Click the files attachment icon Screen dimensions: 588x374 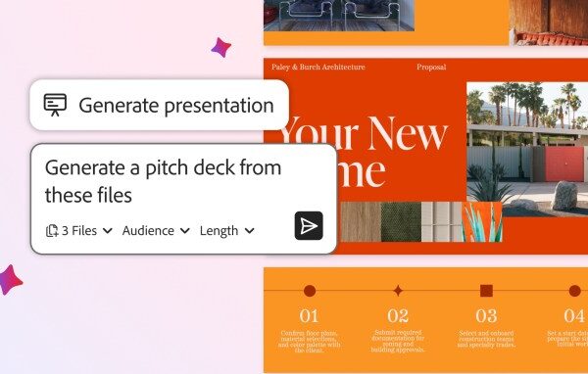point(52,230)
